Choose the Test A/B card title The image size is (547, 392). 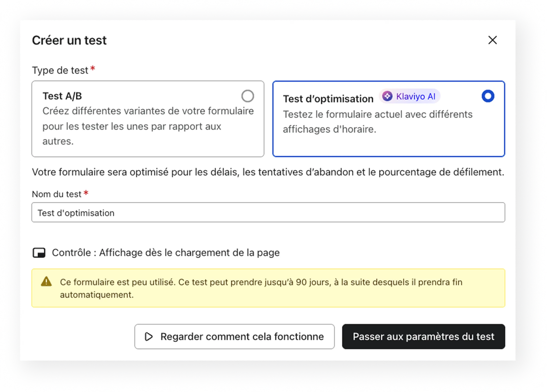[62, 96]
